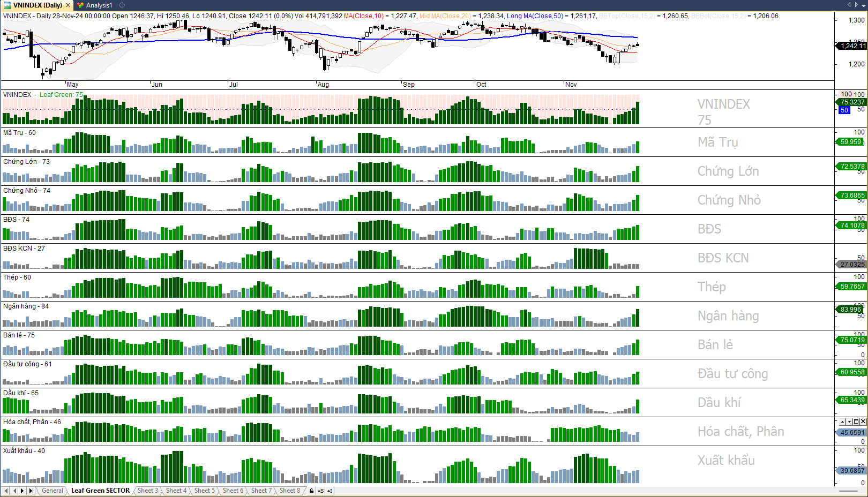The height and width of the screenshot is (497, 868).
Task: Jump to the first chart sheet
Action: click(x=6, y=491)
